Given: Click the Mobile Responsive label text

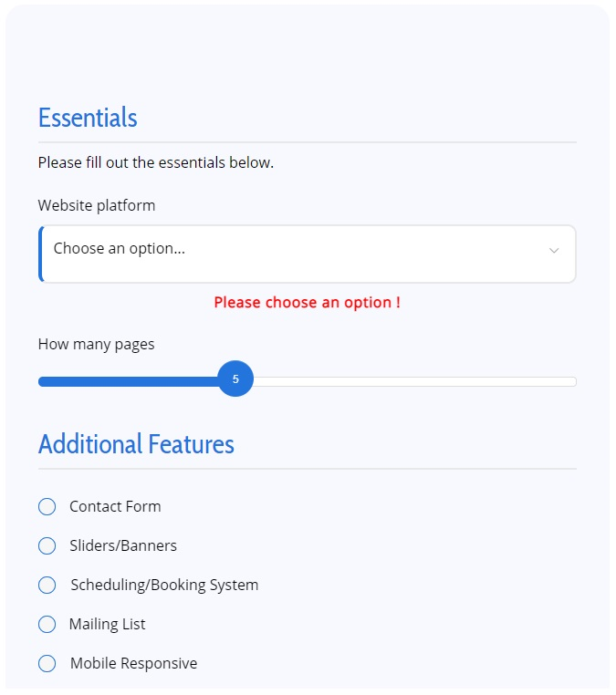Looking at the screenshot, I should [134, 663].
